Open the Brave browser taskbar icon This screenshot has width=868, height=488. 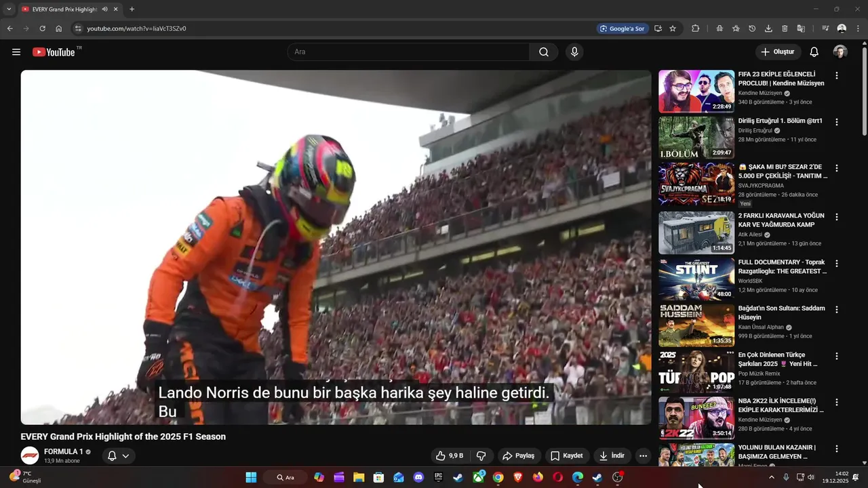(518, 477)
